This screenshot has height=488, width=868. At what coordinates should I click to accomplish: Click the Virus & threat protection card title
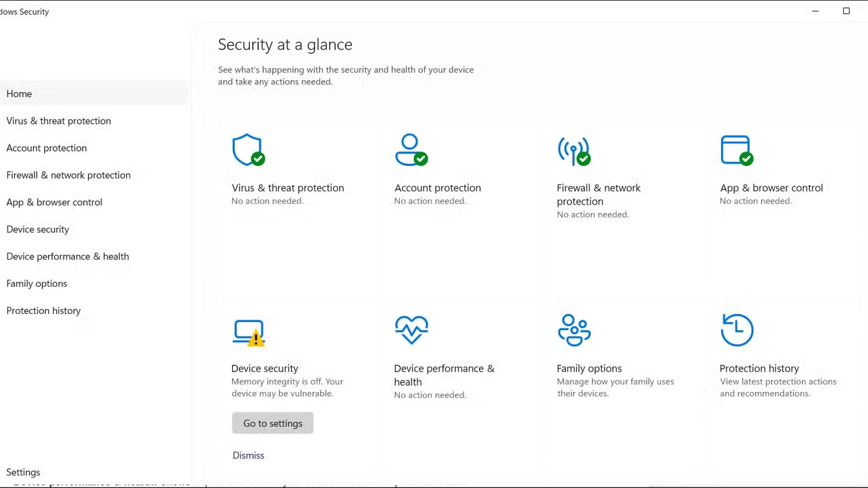(x=288, y=188)
